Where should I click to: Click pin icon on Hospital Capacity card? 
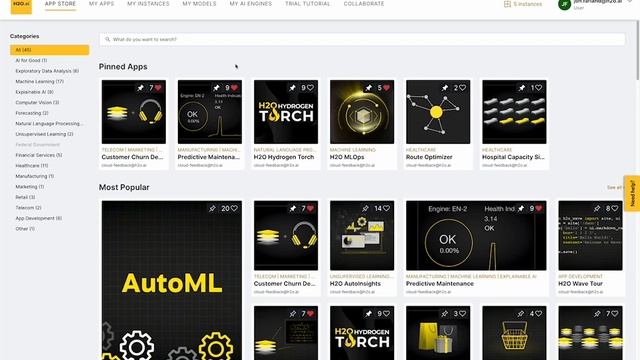[521, 88]
